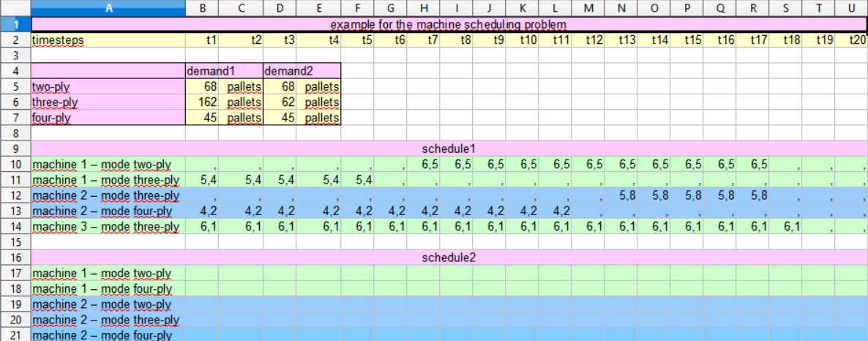868x341 pixels.
Task: Click the "schedule1" section heading
Action: pyautogui.click(x=448, y=149)
